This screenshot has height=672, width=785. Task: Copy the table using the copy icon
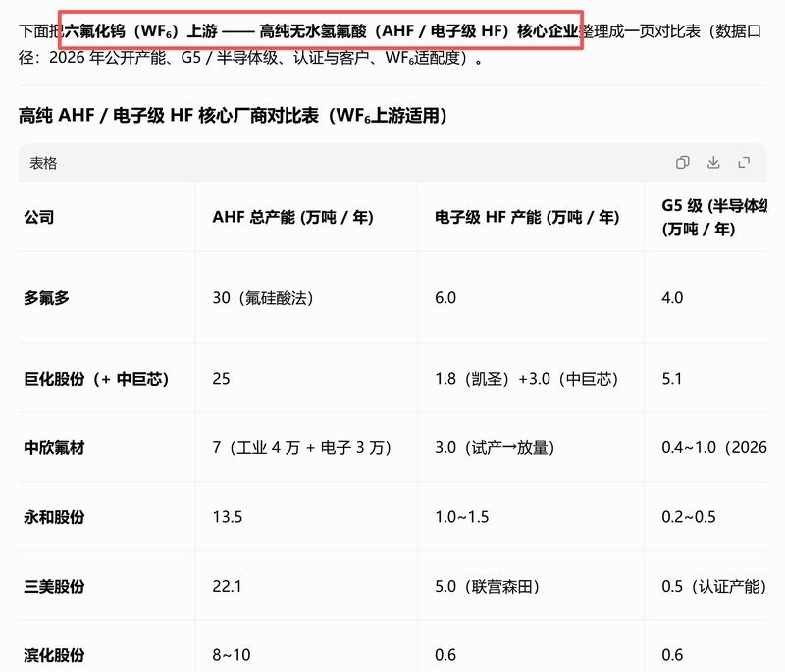tap(682, 163)
